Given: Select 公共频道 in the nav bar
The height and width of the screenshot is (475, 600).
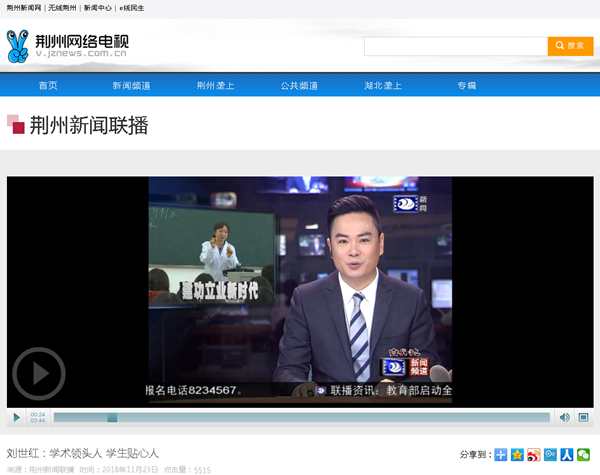Looking at the screenshot, I should pos(299,86).
